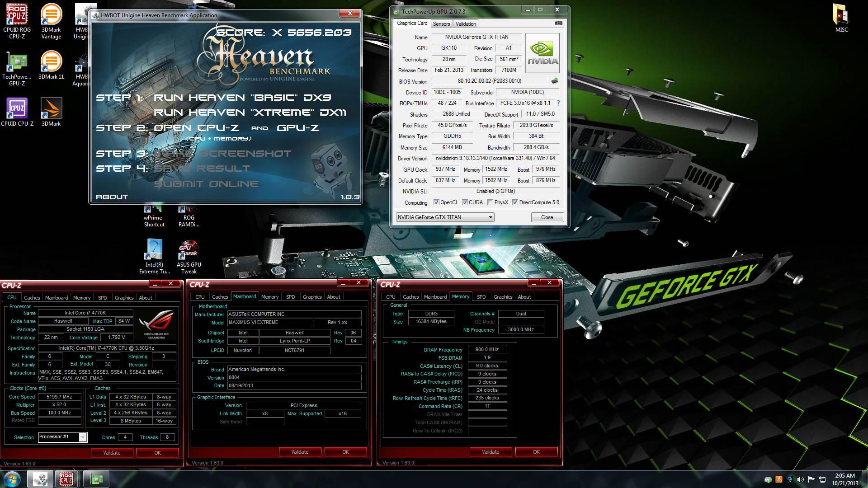Image resolution: width=868 pixels, height=488 pixels.
Task: Click volume speaker tray icon
Action: [x=801, y=479]
